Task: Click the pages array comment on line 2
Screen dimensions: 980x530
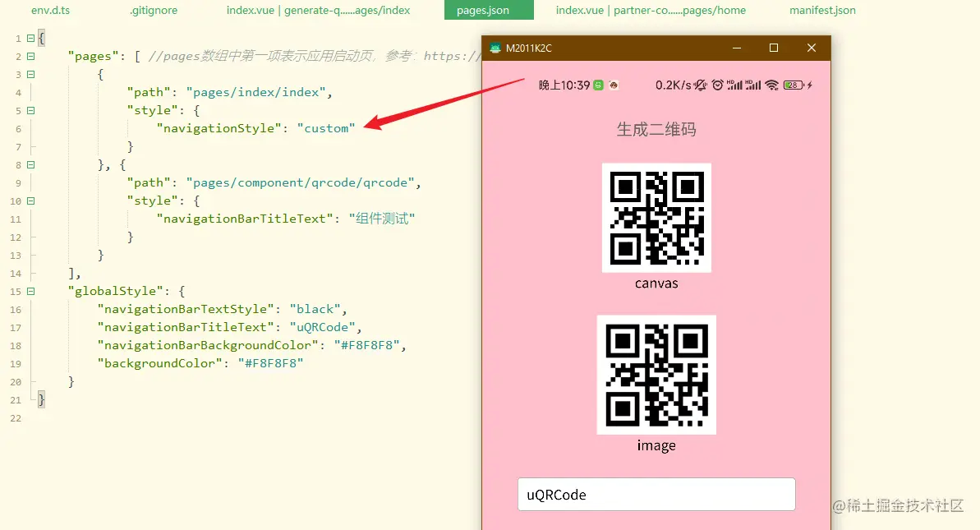Action: (x=315, y=56)
